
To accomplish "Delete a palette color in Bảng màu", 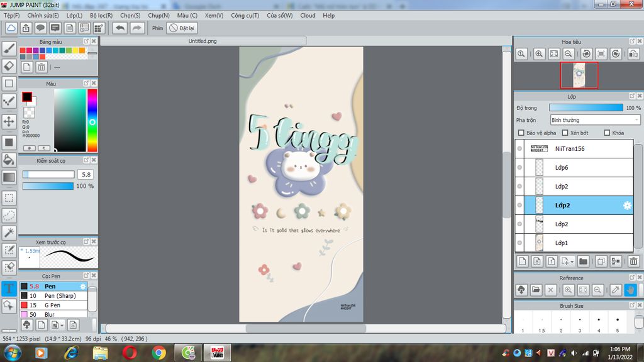I will coord(41,67).
